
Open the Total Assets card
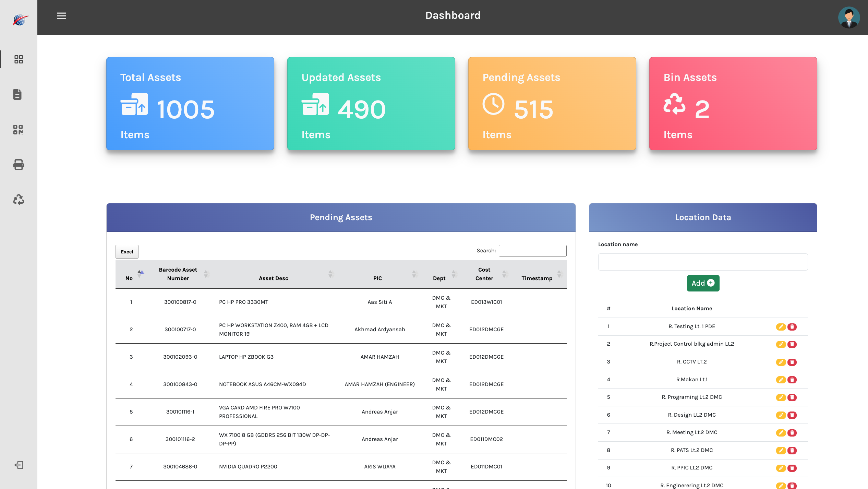[190, 104]
